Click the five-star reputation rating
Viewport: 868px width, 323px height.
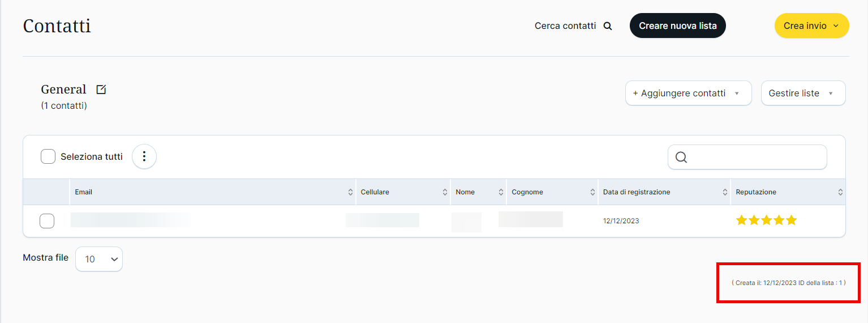click(766, 220)
